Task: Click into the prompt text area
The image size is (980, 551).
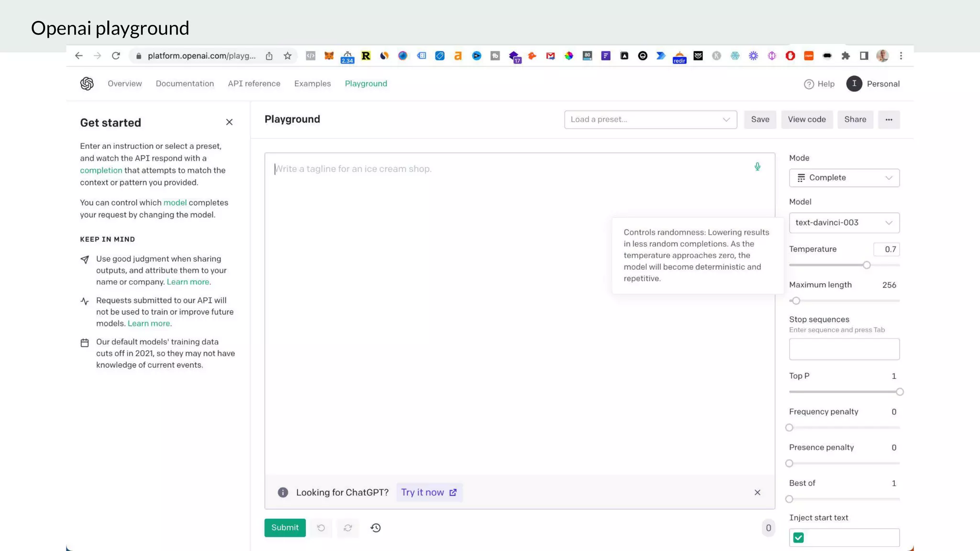Action: pyautogui.click(x=520, y=313)
